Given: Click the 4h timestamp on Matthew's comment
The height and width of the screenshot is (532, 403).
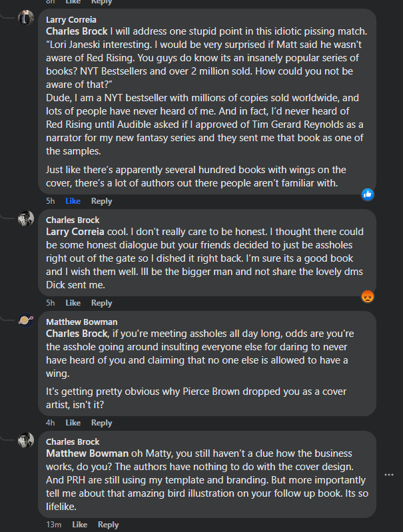Looking at the screenshot, I should point(51,423).
